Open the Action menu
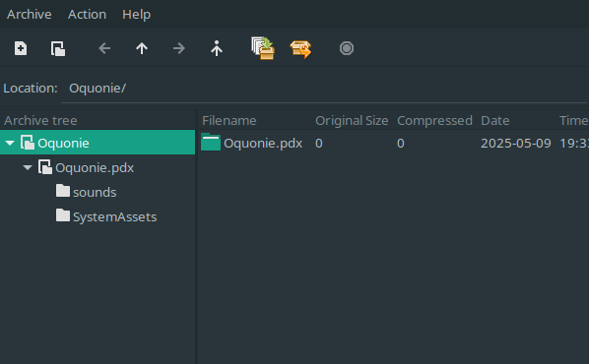Screen dimensions: 589x364 click(x=87, y=14)
